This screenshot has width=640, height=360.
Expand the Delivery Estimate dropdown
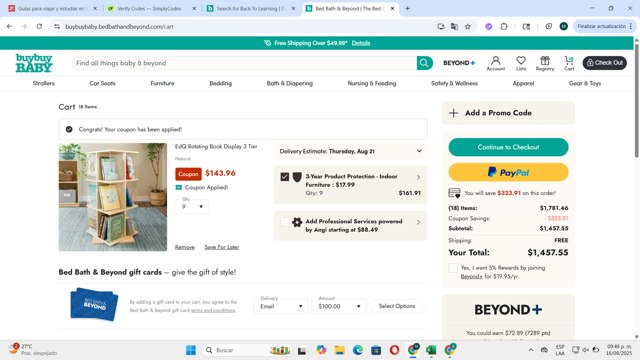[351, 151]
